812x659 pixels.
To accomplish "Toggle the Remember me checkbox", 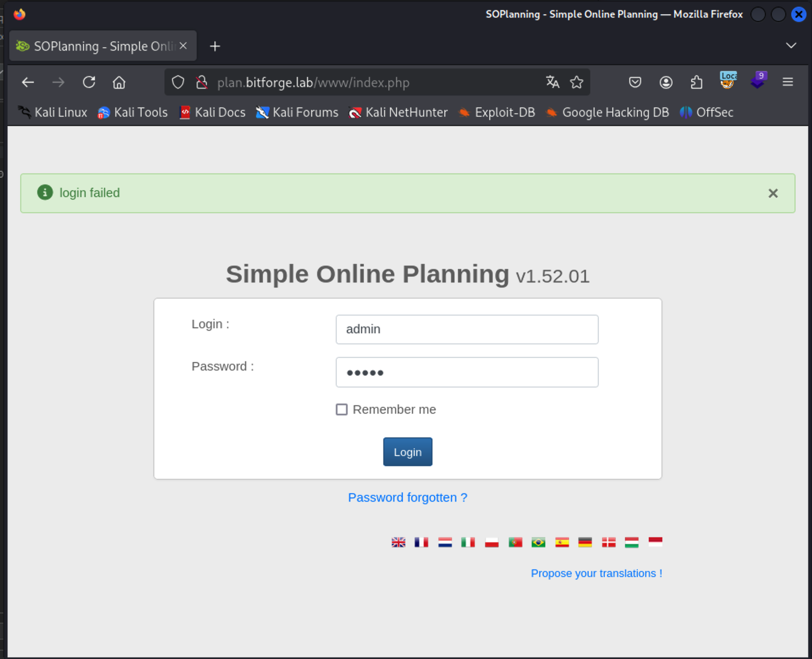I will (342, 410).
